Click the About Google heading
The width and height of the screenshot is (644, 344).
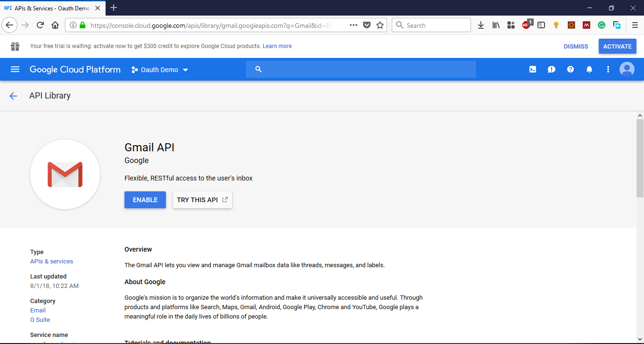click(145, 282)
